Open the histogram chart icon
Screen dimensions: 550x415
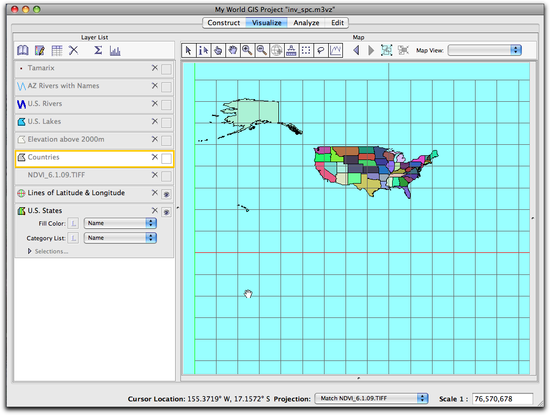(x=115, y=51)
